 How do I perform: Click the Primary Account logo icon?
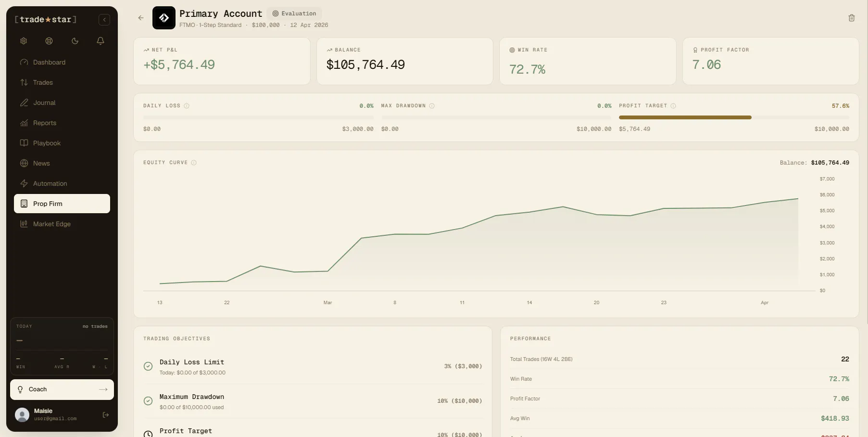click(x=164, y=18)
